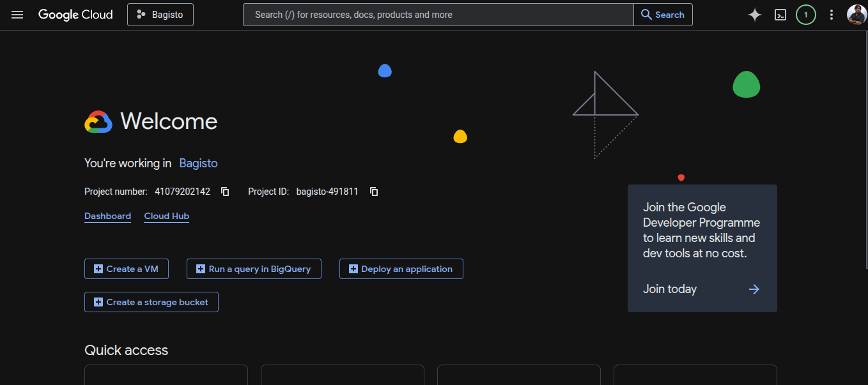The height and width of the screenshot is (385, 868).
Task: Open the Gemini AI assistant sparkle icon
Action: point(755,15)
